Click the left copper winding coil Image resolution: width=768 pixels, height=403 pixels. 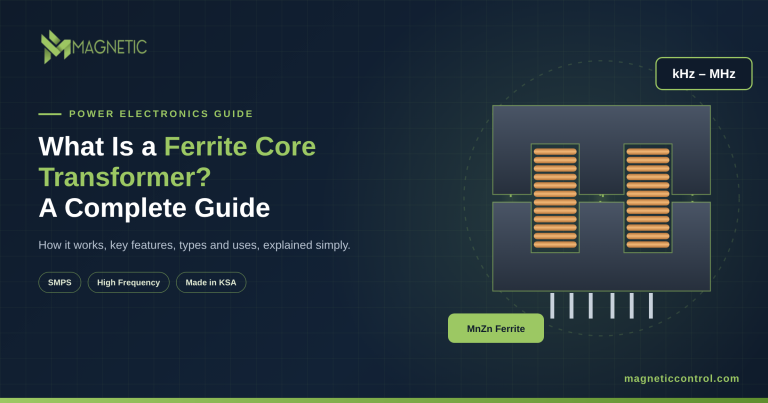[555, 198]
